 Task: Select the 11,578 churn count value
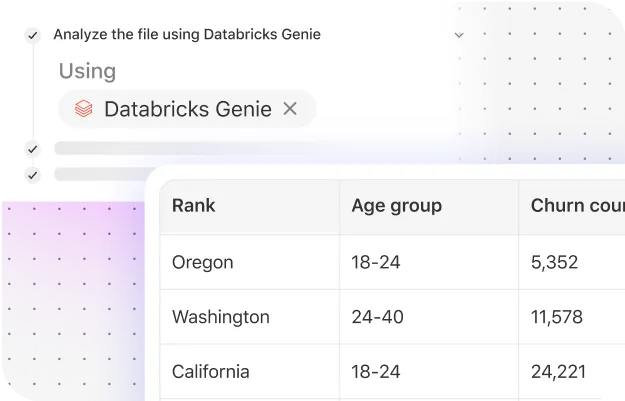(556, 317)
